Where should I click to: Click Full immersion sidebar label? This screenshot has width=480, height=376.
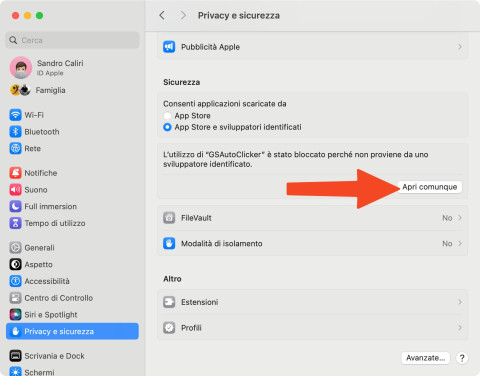pos(51,206)
